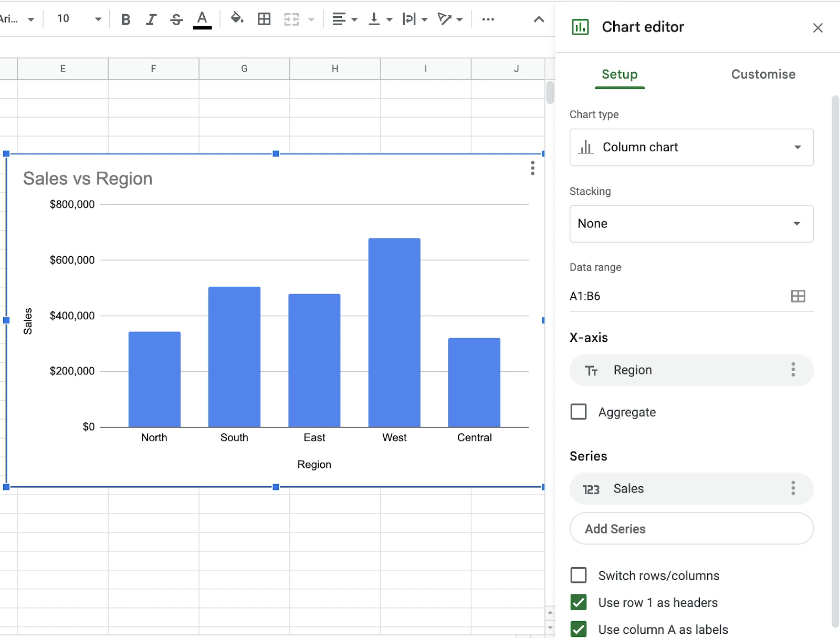This screenshot has width=840, height=638.
Task: Open text rotation dropdown
Action: [450, 19]
